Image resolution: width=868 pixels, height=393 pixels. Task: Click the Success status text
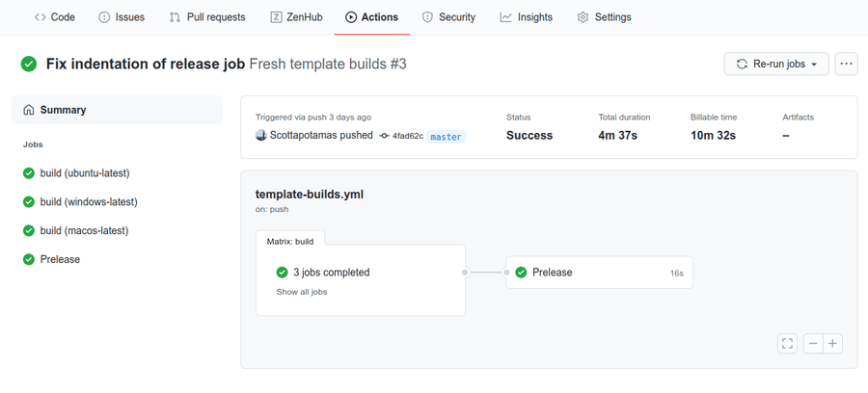(x=529, y=136)
